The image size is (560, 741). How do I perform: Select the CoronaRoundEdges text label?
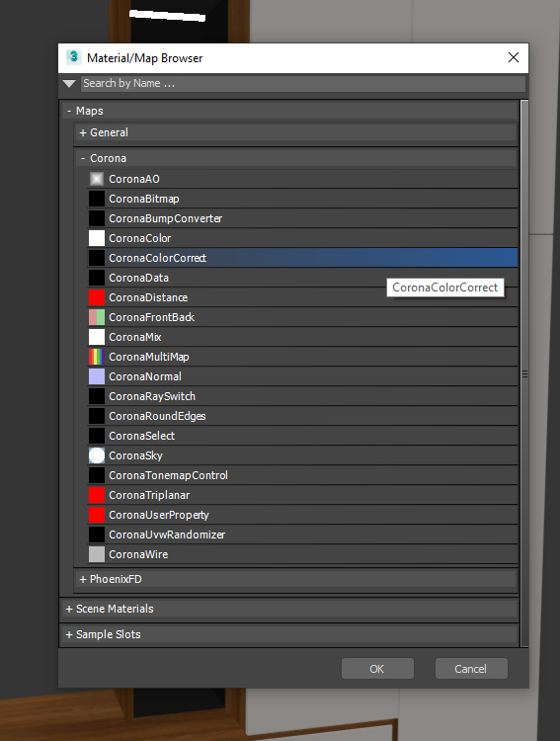(157, 416)
